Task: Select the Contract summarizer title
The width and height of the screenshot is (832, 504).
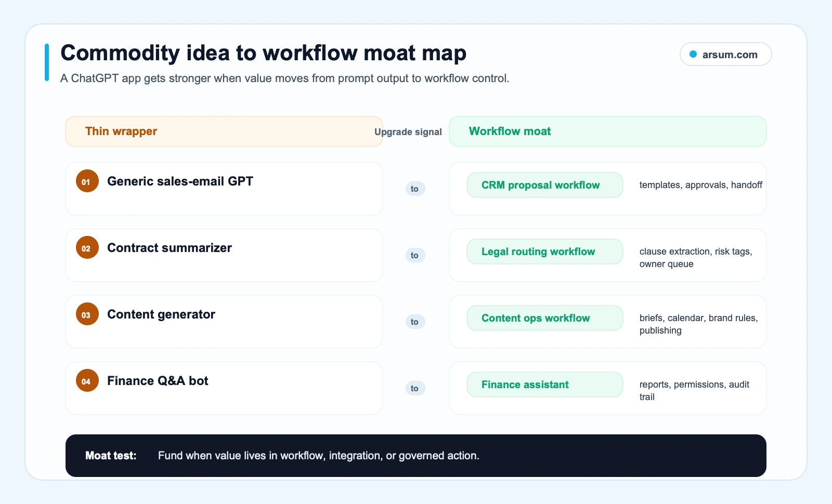Action: pyautogui.click(x=170, y=248)
